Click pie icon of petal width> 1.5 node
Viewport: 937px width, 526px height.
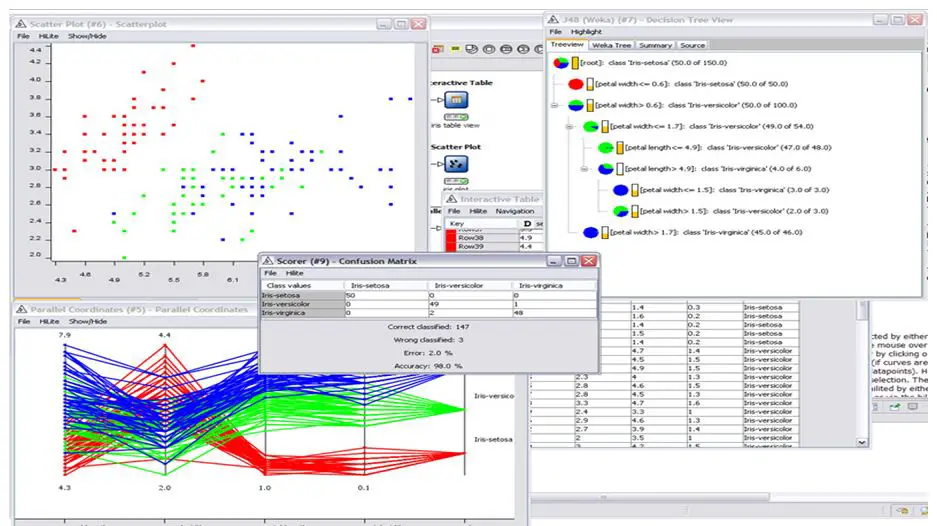(x=620, y=211)
